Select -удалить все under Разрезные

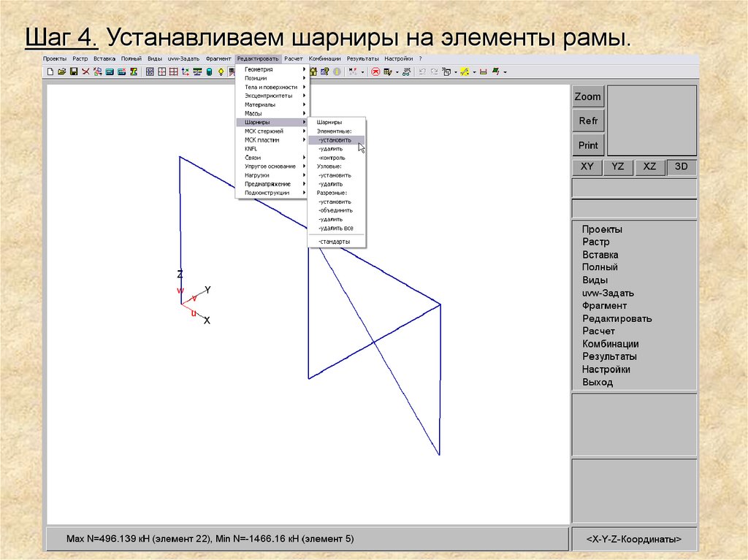click(336, 228)
